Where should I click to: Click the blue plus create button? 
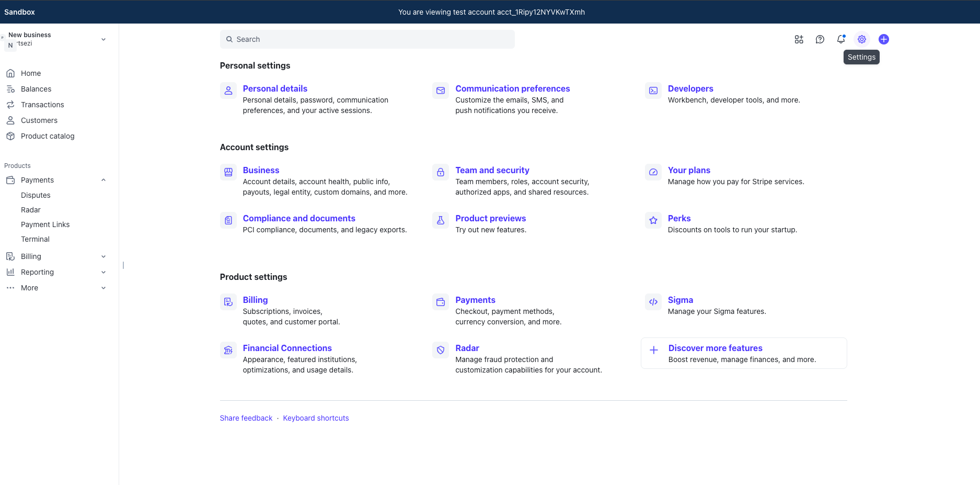pyautogui.click(x=884, y=39)
